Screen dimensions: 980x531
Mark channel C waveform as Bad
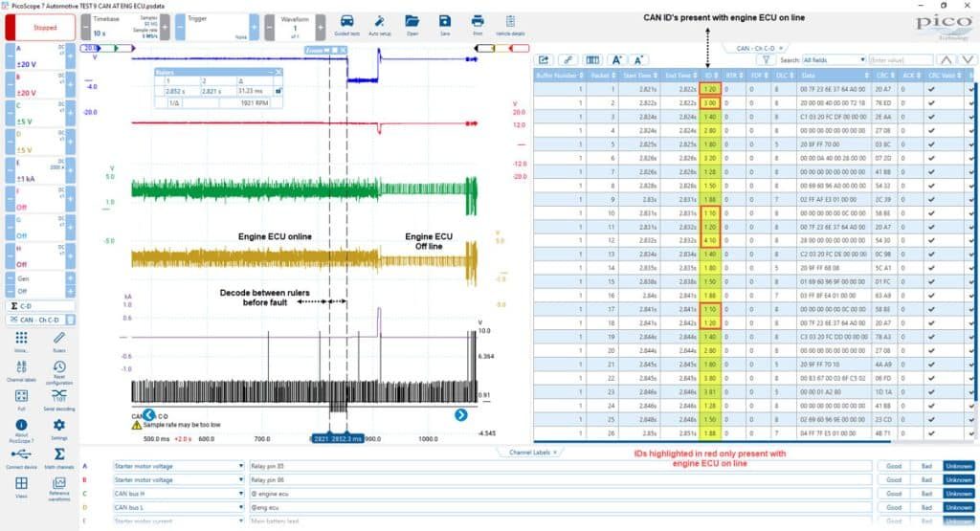coord(926,494)
